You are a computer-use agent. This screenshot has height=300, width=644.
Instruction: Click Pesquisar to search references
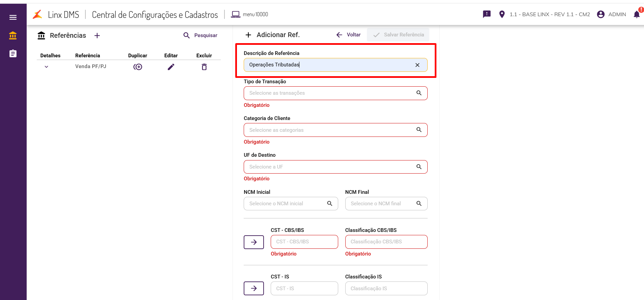point(200,35)
